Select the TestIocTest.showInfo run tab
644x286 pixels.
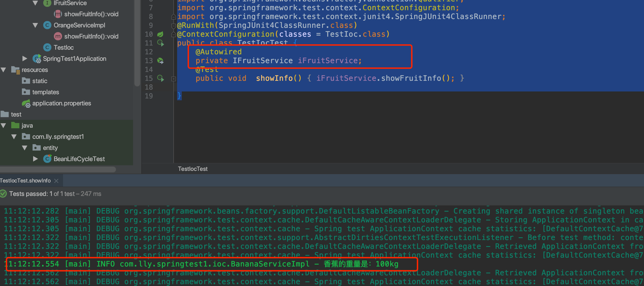[x=25, y=181]
